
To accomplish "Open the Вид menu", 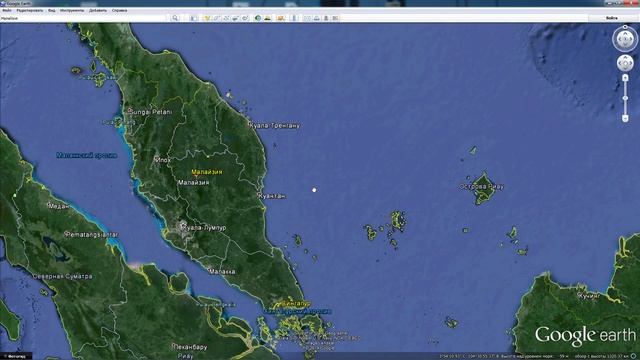I will 51,10.
